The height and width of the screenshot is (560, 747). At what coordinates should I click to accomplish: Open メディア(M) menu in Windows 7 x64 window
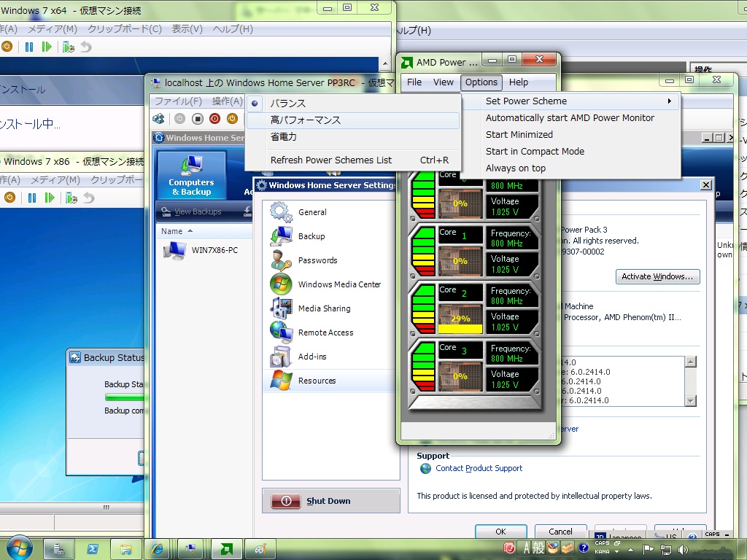point(53,29)
